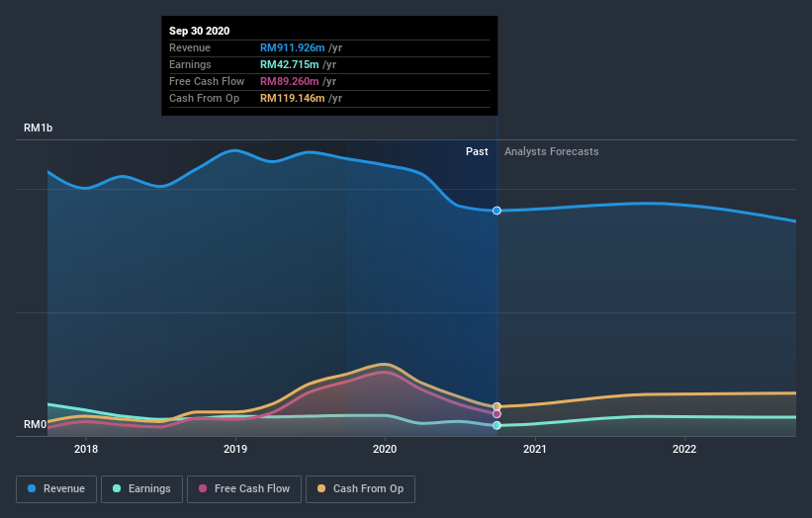Click the 2022 x-axis label
This screenshot has height=518, width=812.
(x=684, y=449)
